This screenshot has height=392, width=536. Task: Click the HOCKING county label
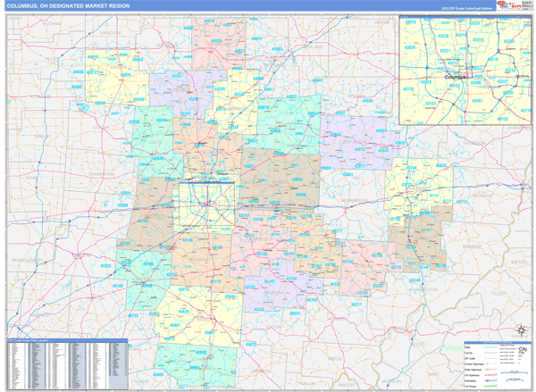275,293
